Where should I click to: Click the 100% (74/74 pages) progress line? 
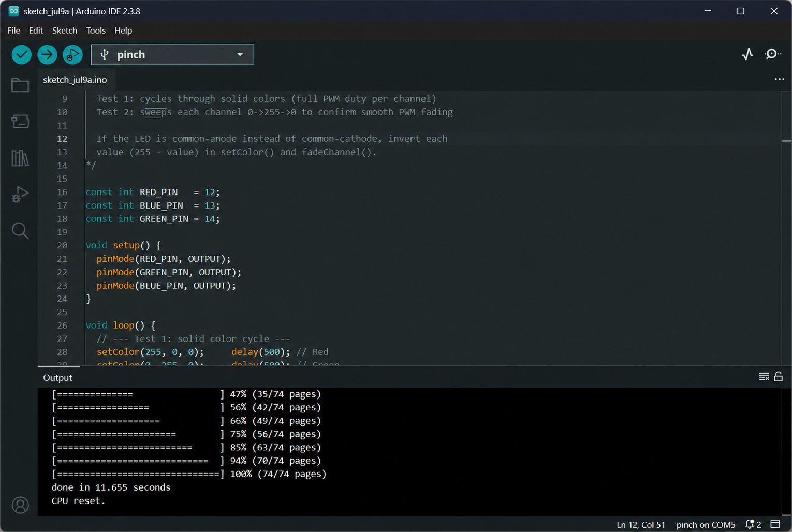189,474
